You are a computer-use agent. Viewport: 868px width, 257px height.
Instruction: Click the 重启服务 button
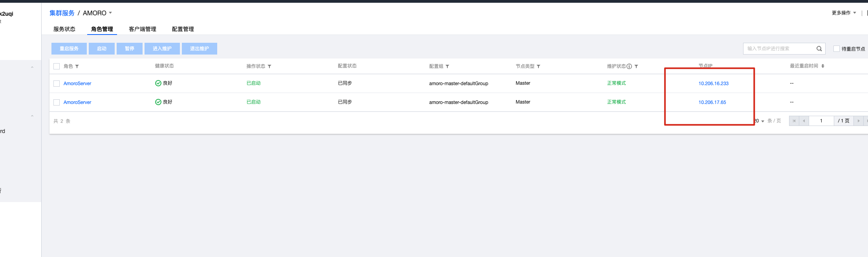point(69,49)
